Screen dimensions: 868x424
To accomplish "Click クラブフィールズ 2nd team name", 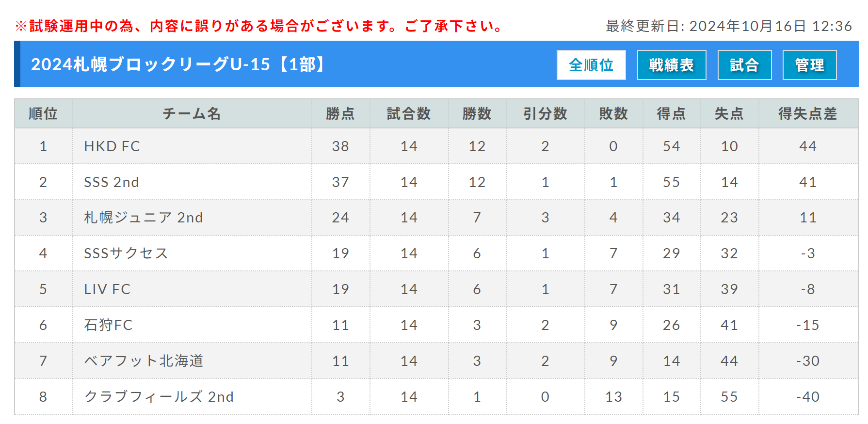I will pyautogui.click(x=159, y=397).
